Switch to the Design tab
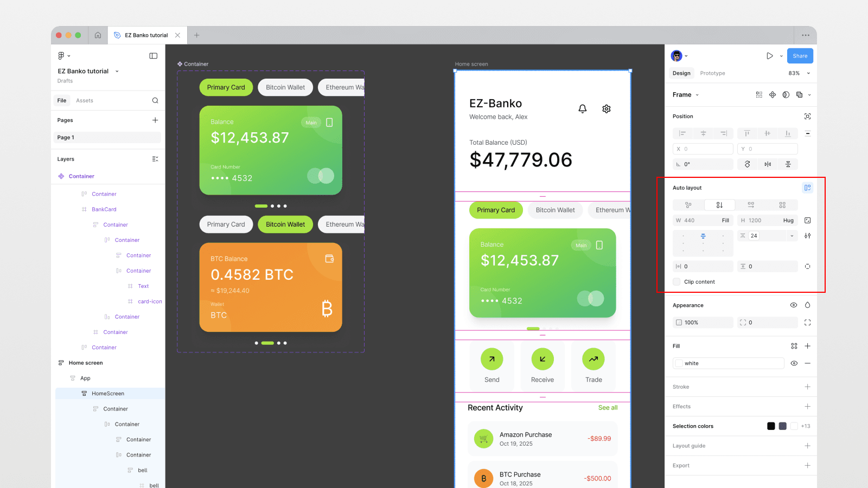This screenshot has width=868, height=488. [681, 73]
